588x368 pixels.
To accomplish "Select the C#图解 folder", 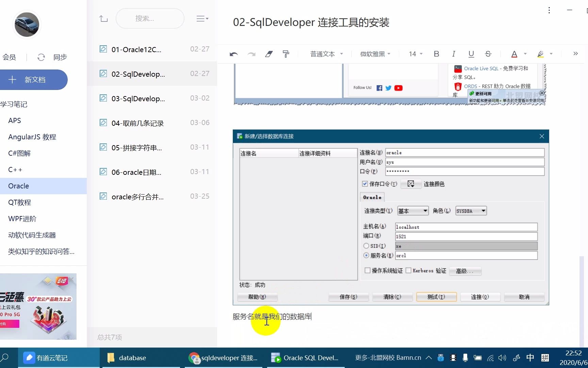I will [43, 153].
